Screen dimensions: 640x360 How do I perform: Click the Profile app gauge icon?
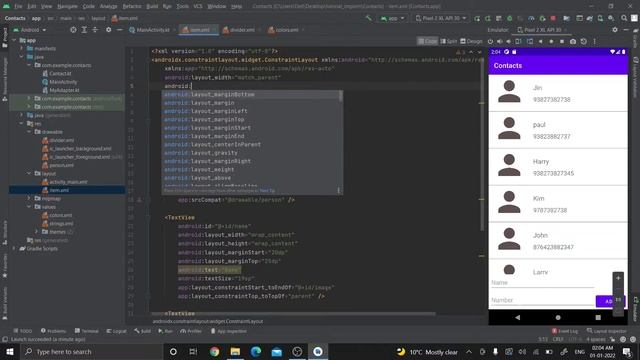(x=531, y=18)
